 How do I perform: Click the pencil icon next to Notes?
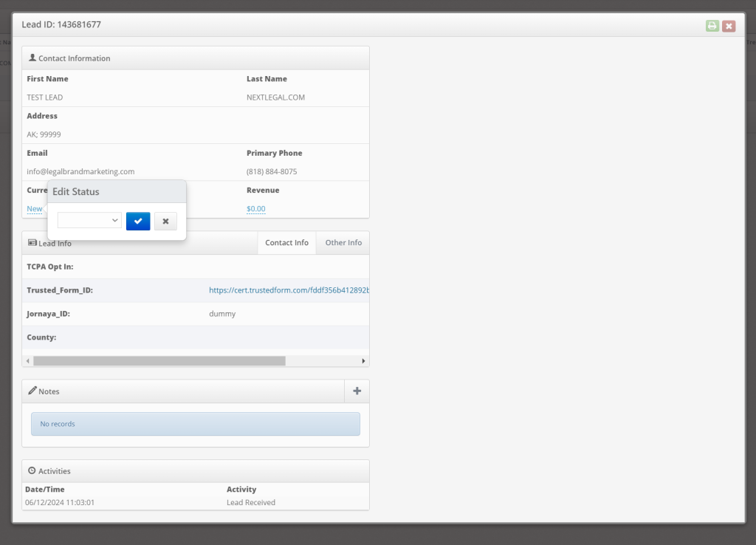33,391
